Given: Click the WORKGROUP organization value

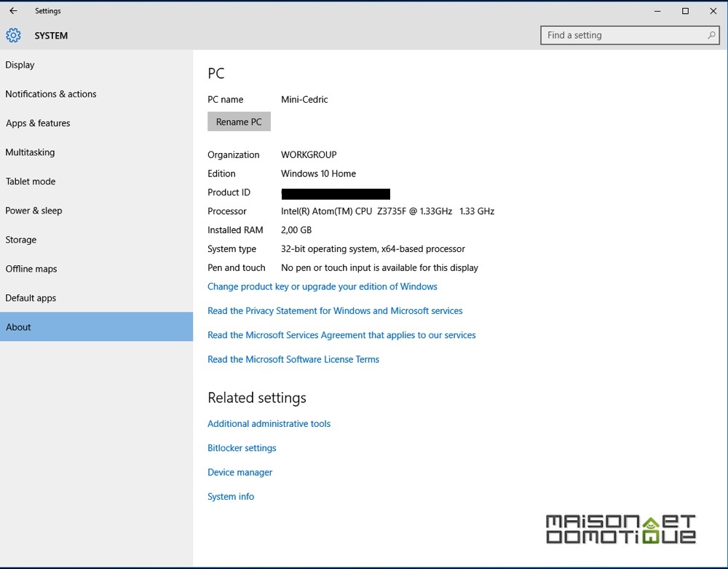Looking at the screenshot, I should click(309, 154).
